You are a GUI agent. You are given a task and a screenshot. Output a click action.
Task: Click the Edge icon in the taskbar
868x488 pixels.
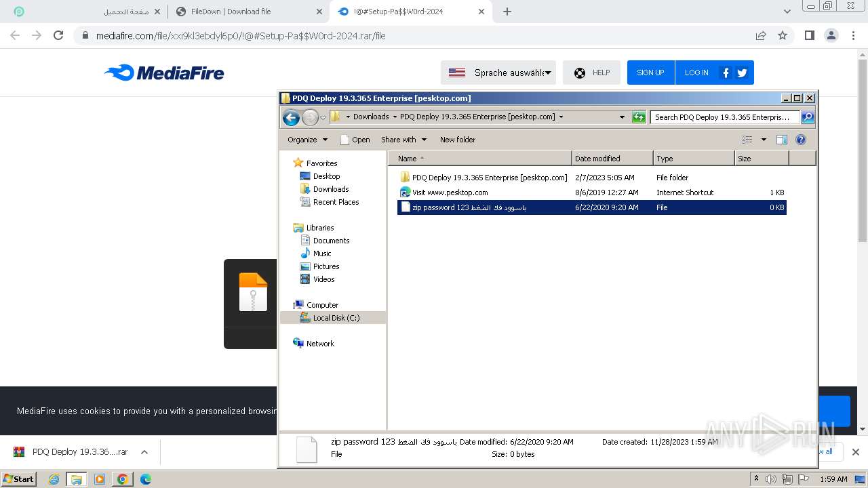click(145, 479)
